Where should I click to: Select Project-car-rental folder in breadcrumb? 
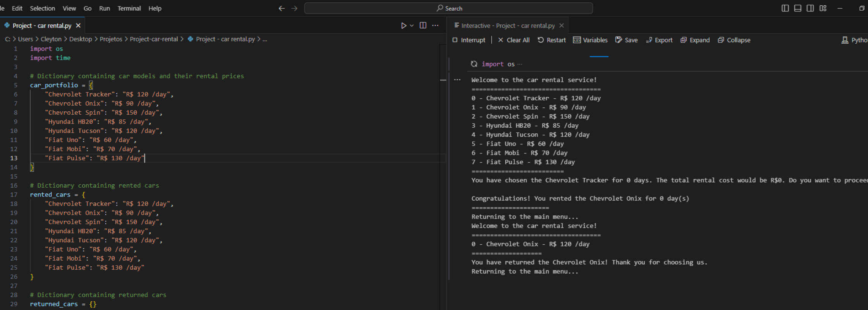[154, 39]
